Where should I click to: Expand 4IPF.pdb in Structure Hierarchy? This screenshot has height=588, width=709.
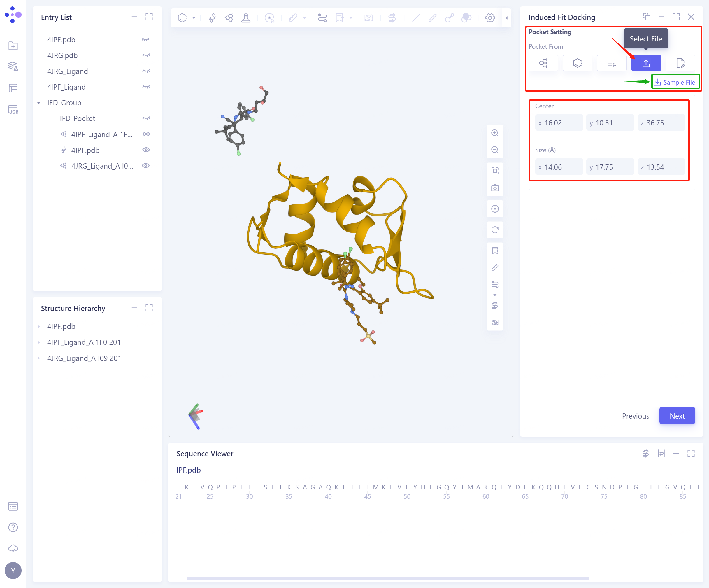click(38, 326)
